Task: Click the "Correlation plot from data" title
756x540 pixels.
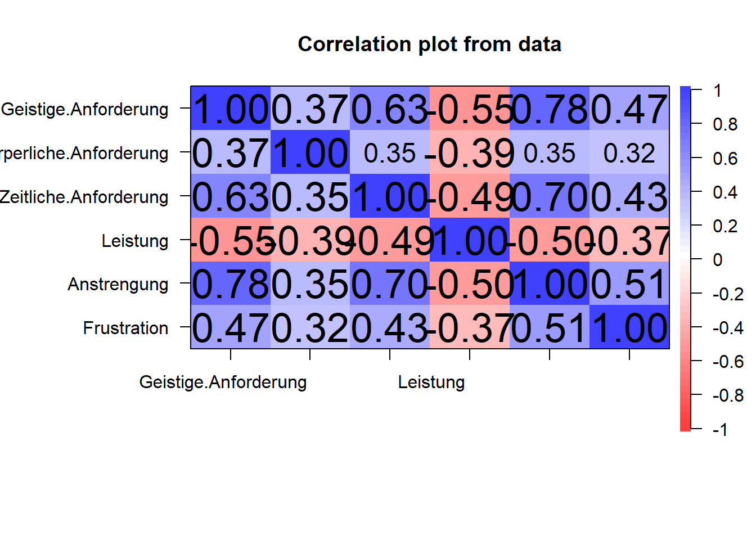Action: tap(429, 44)
